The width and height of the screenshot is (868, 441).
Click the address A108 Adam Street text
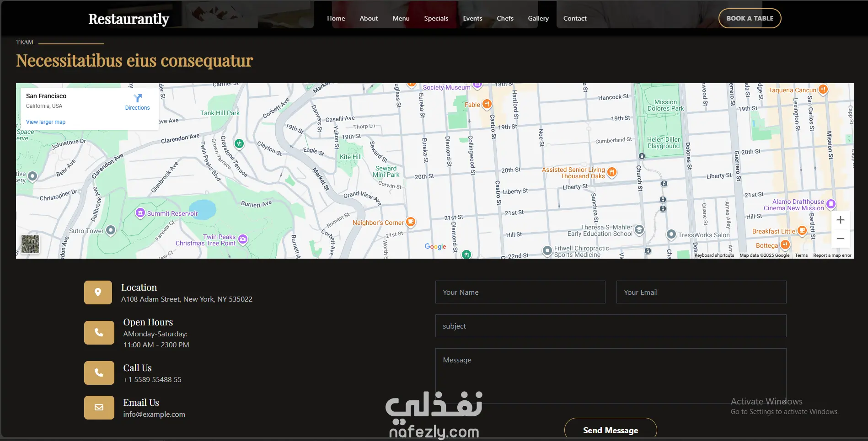pos(187,299)
